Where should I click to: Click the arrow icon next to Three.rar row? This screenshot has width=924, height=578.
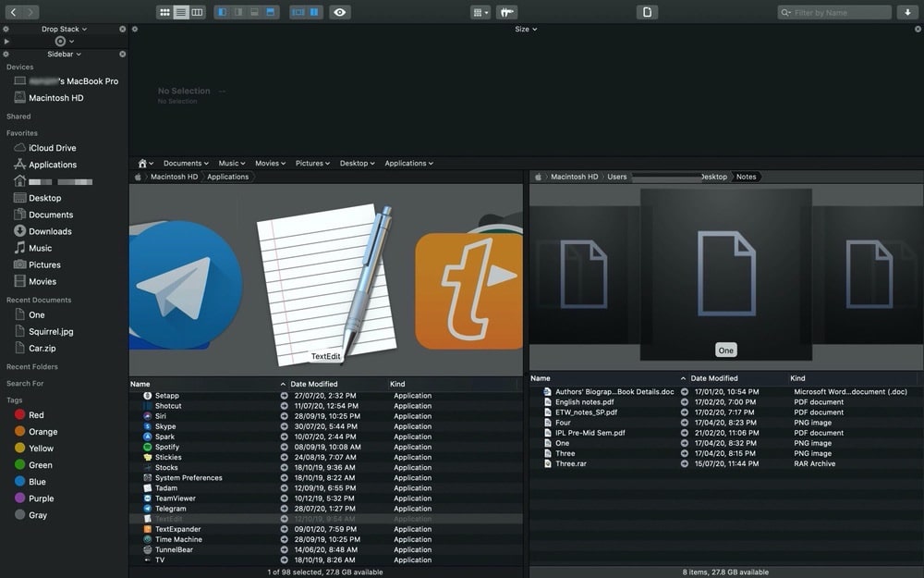pyautogui.click(x=684, y=463)
